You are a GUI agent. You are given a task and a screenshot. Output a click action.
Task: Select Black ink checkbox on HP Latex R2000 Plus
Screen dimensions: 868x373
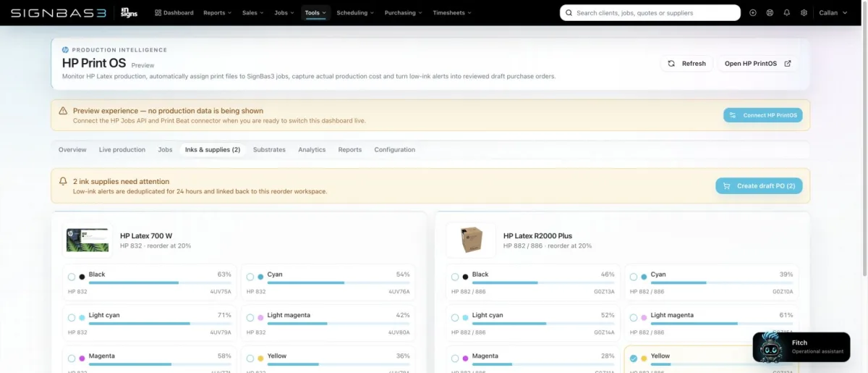click(455, 277)
